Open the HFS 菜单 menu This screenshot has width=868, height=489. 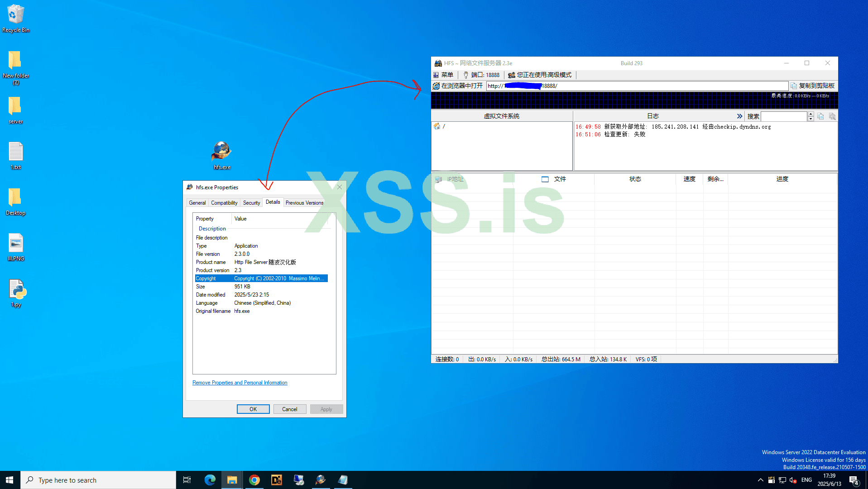[x=443, y=75]
